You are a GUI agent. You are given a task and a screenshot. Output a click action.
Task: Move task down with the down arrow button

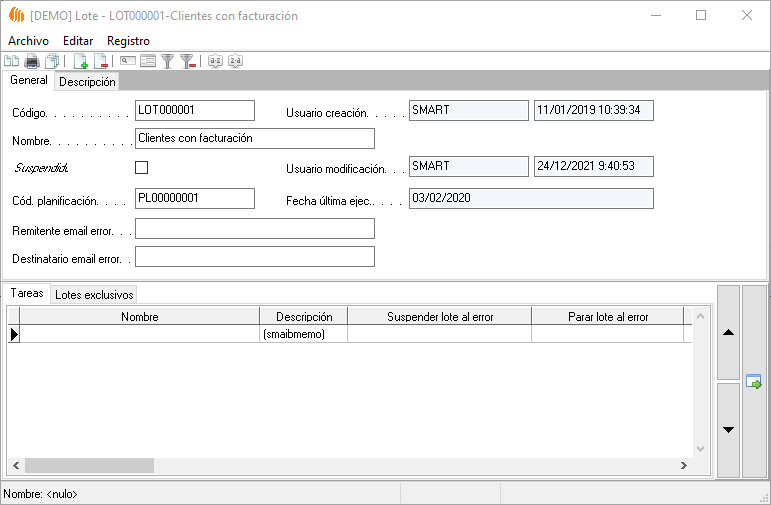pyautogui.click(x=729, y=429)
